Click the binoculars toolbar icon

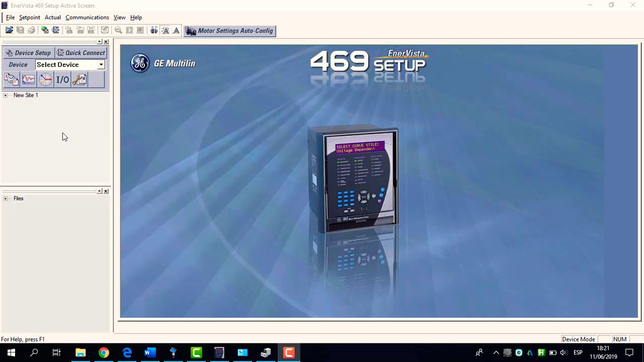click(154, 31)
